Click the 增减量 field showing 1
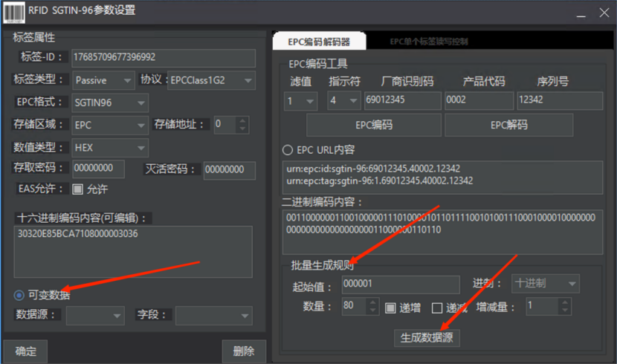The width and height of the screenshot is (617, 364). pyautogui.click(x=542, y=306)
